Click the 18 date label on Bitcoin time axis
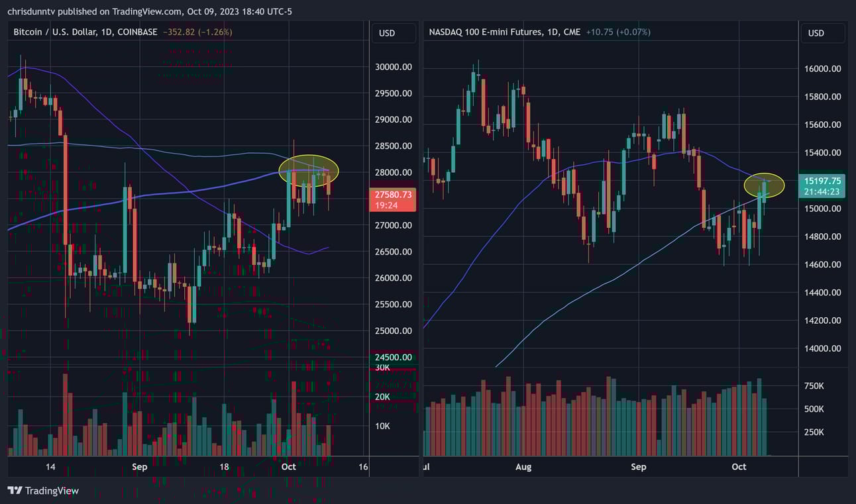Screen dimensions: 856x504 click(225, 467)
